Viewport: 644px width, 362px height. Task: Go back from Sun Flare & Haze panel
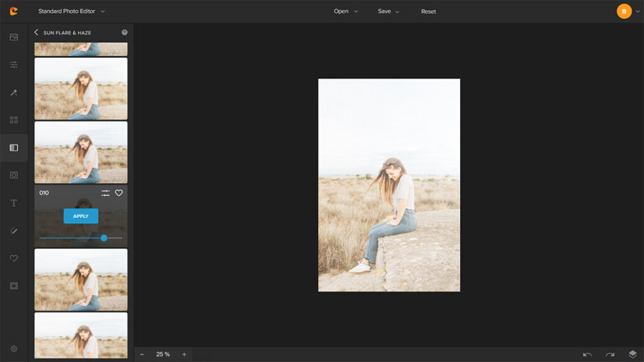[36, 32]
